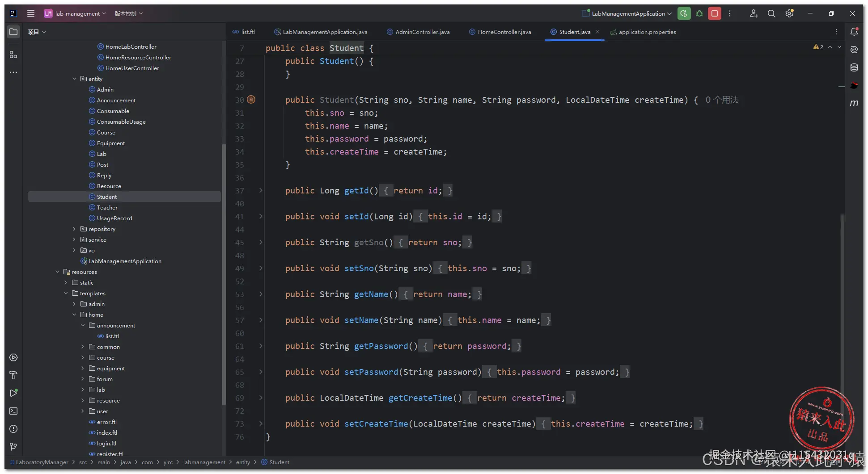The height and width of the screenshot is (474, 868).
Task: Expand the vo package
Action: (x=74, y=250)
